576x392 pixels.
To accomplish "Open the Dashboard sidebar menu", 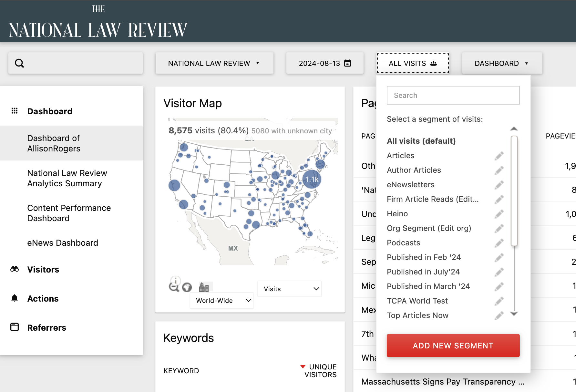I will pos(49,111).
